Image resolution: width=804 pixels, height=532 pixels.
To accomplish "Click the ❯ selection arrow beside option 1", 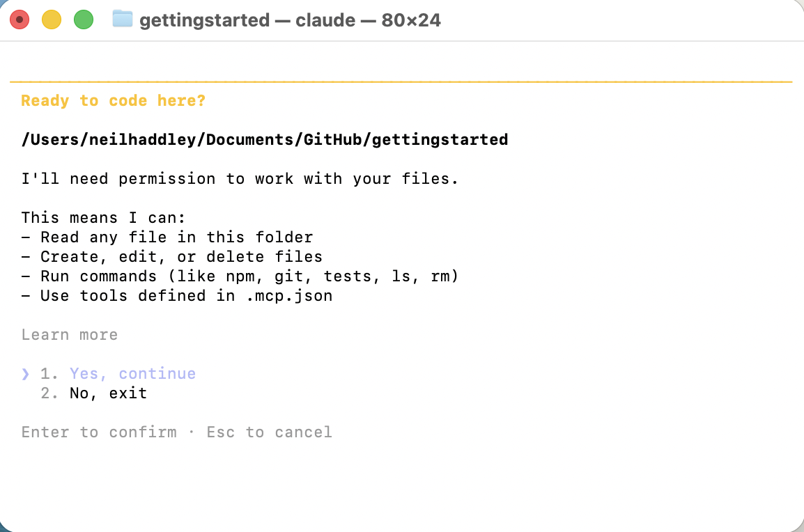I will [x=26, y=374].
